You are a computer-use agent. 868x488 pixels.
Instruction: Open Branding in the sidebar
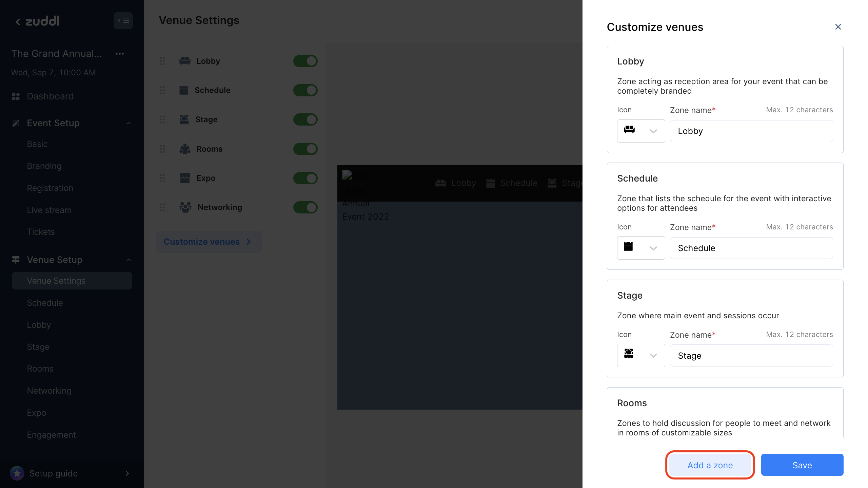coord(44,166)
